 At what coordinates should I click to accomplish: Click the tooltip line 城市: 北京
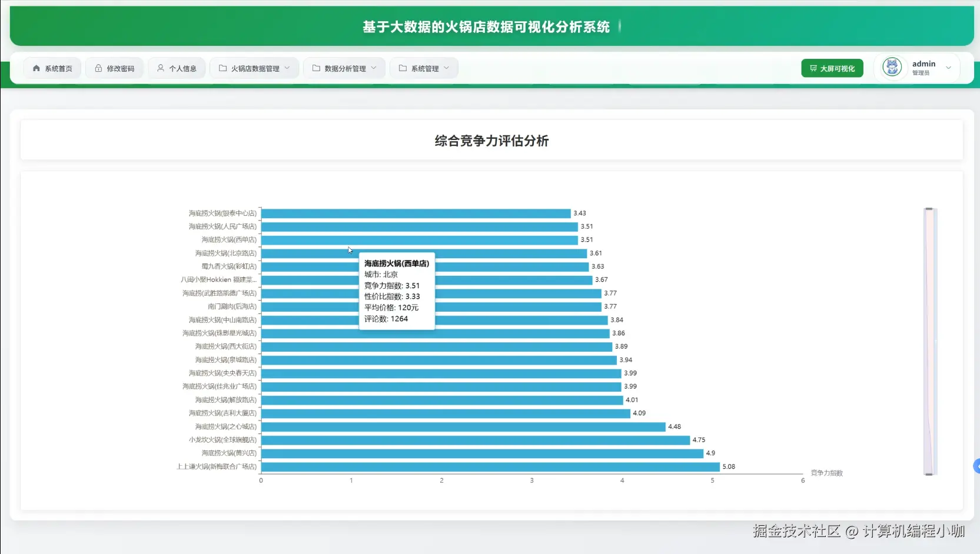click(x=381, y=275)
